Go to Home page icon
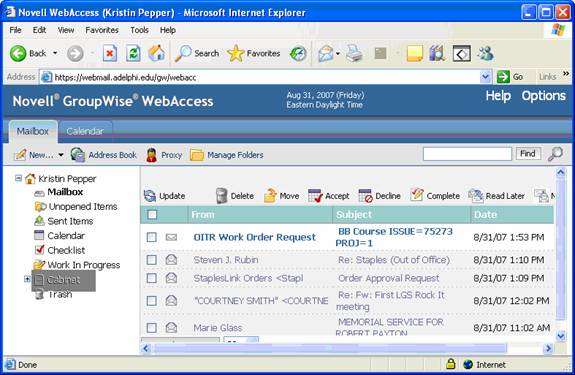The width and height of the screenshot is (575, 375). click(157, 54)
